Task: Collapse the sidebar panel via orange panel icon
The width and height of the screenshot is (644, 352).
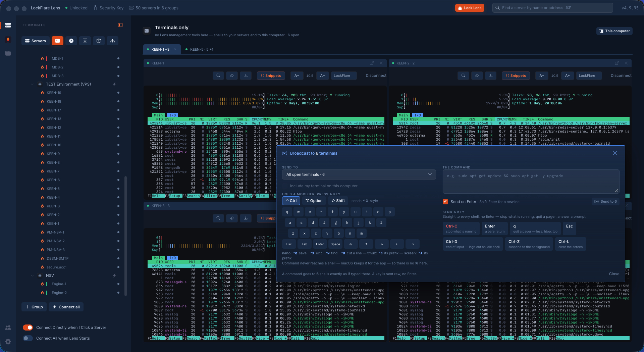Action: [120, 25]
